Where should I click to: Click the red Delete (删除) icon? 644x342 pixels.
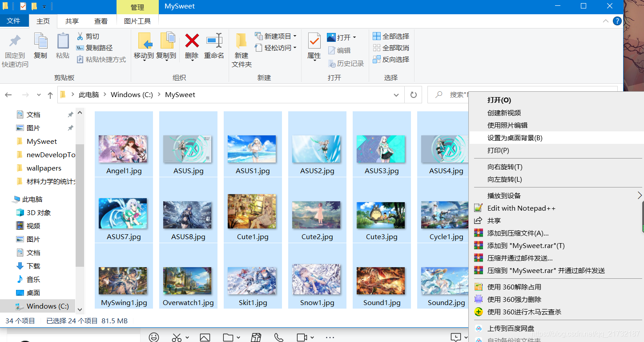(192, 41)
